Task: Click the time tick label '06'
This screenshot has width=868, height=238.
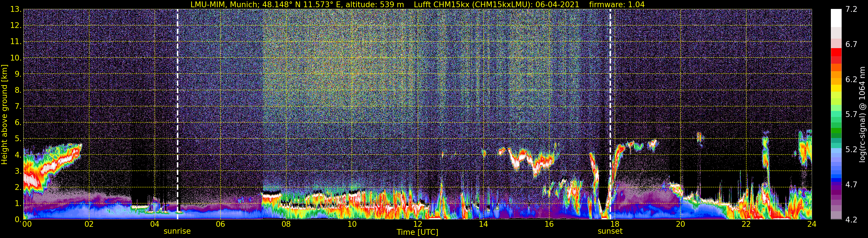Action: tap(220, 224)
